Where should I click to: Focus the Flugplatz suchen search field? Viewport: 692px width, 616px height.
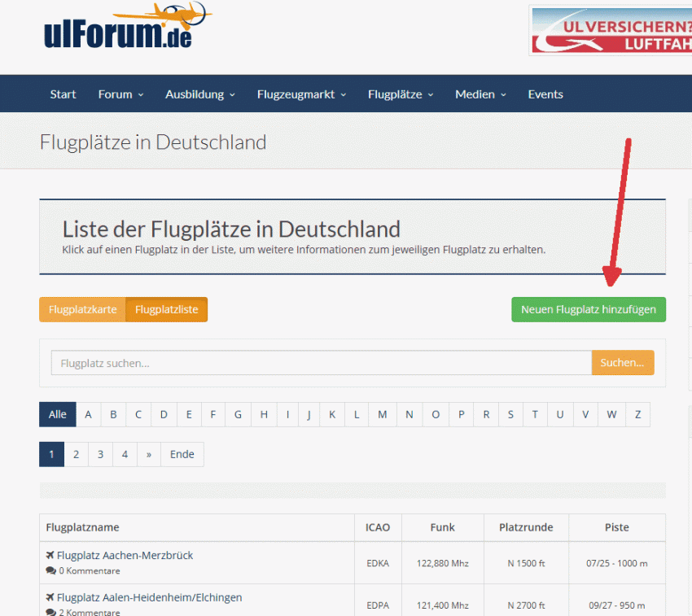tap(321, 363)
